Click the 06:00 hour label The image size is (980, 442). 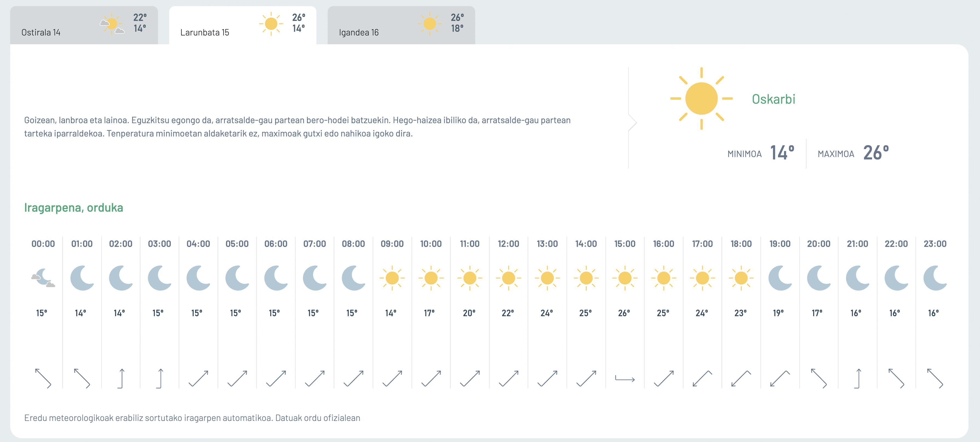pos(276,244)
